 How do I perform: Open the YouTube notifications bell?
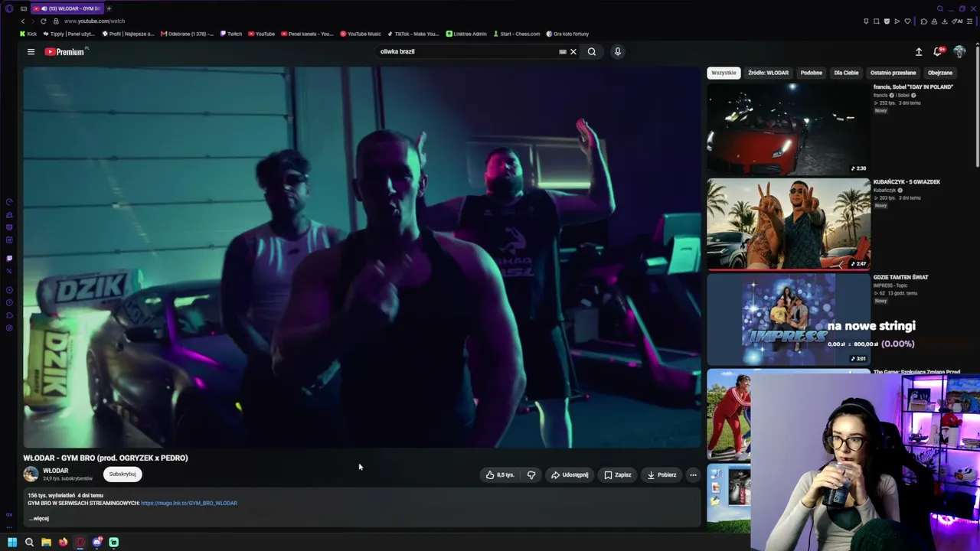938,52
